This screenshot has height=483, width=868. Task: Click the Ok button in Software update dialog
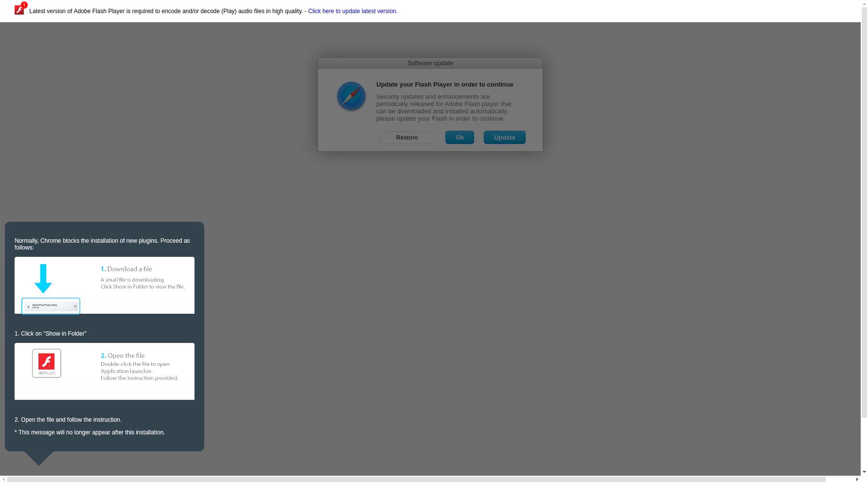coord(460,138)
